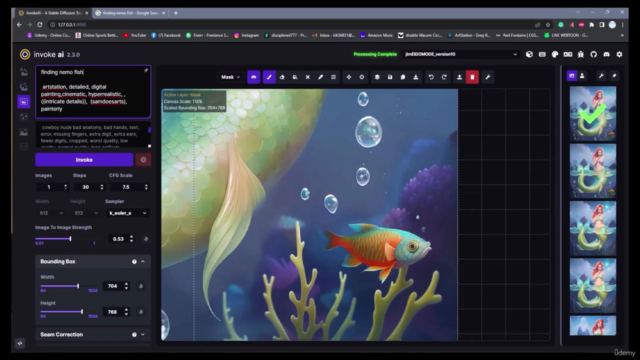Image resolution: width=640 pixels, height=360 pixels.
Task: Open the generation Width 512 dropdown
Action: point(51,213)
